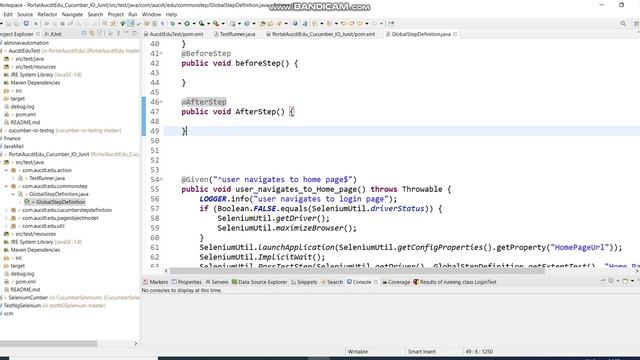Open Results of running class LoginTest tab

[x=455, y=282]
